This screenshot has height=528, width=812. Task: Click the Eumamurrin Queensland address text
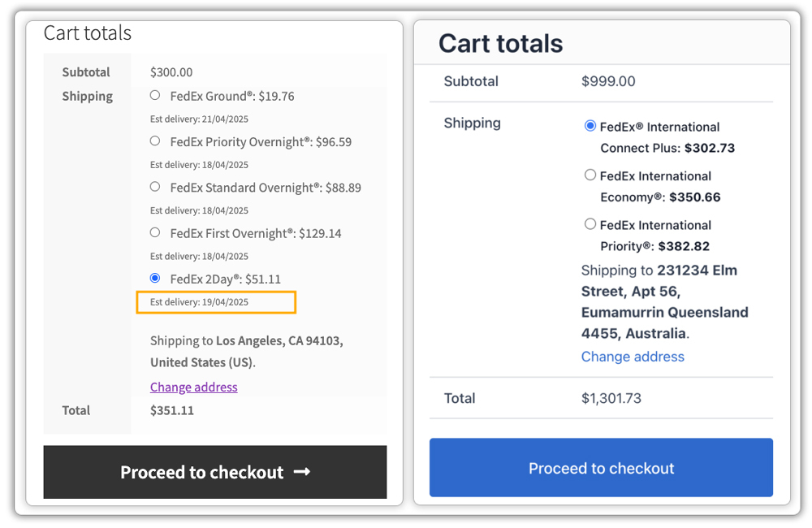click(x=664, y=312)
